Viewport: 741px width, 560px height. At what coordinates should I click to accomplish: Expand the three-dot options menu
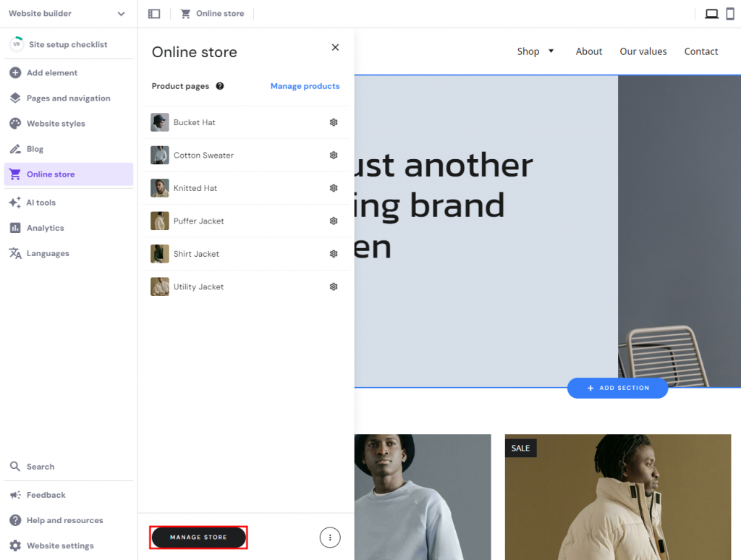point(330,538)
